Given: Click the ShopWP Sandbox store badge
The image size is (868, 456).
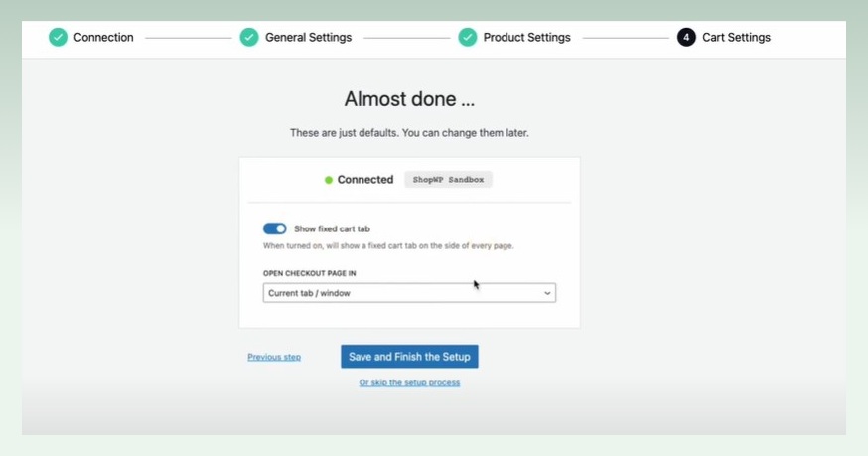Looking at the screenshot, I should point(448,180).
